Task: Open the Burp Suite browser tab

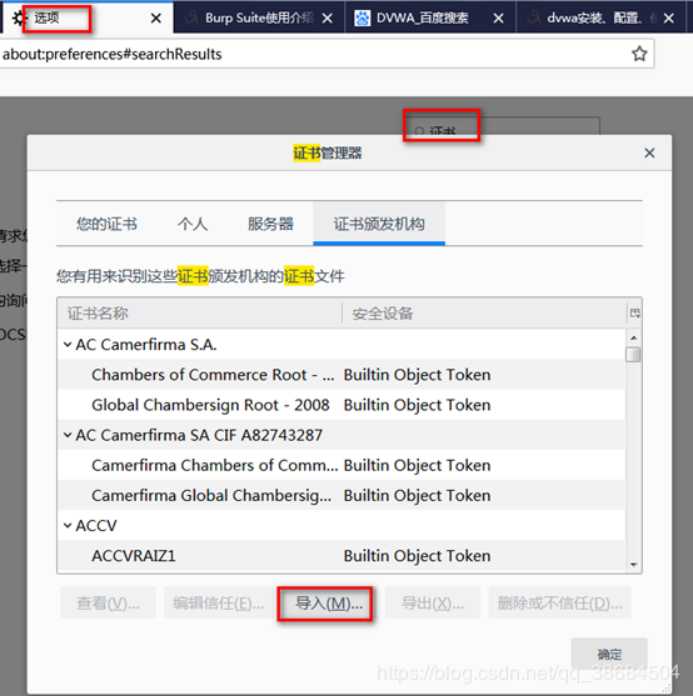Action: [x=259, y=18]
